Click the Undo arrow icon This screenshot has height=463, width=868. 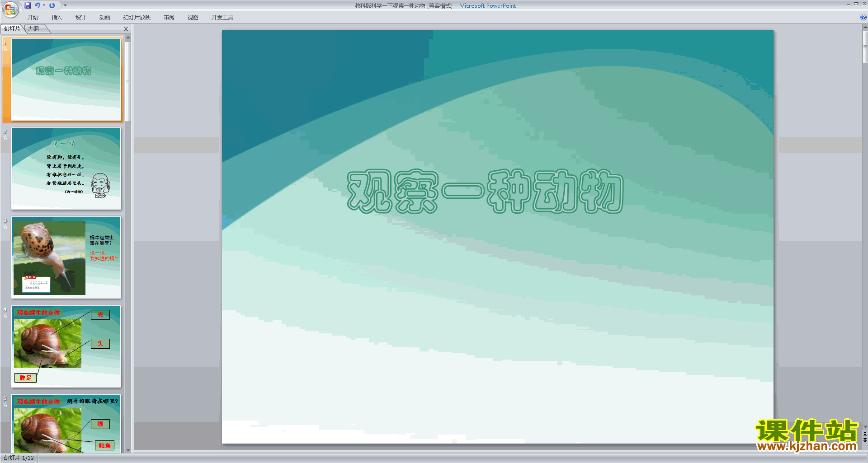pyautogui.click(x=38, y=5)
